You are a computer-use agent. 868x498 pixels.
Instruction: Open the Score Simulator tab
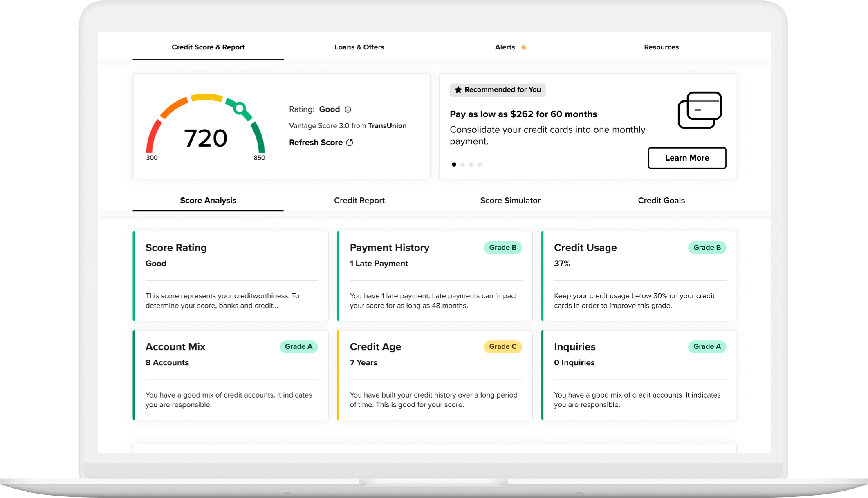(x=510, y=201)
